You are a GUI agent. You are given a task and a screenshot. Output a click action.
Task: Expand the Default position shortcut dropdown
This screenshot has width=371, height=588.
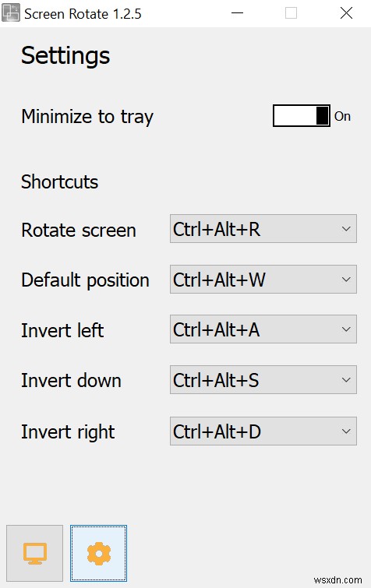(x=263, y=280)
